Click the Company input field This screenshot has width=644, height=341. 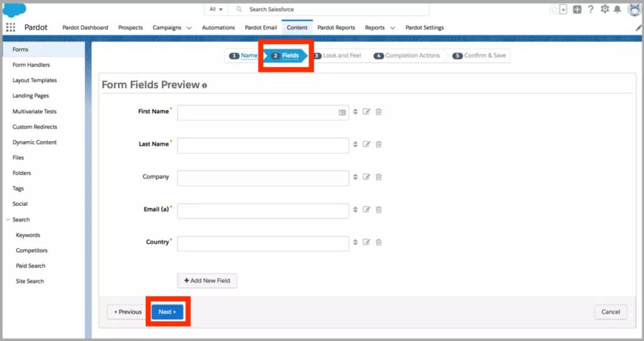(263, 178)
